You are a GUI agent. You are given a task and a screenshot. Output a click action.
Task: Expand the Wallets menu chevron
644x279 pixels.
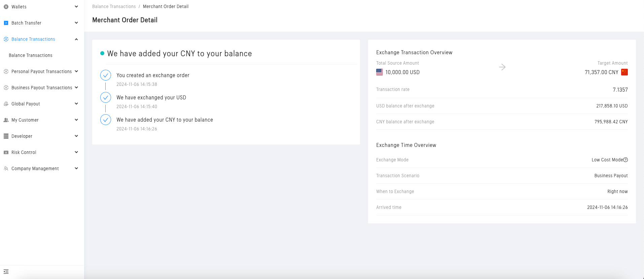coord(76,7)
